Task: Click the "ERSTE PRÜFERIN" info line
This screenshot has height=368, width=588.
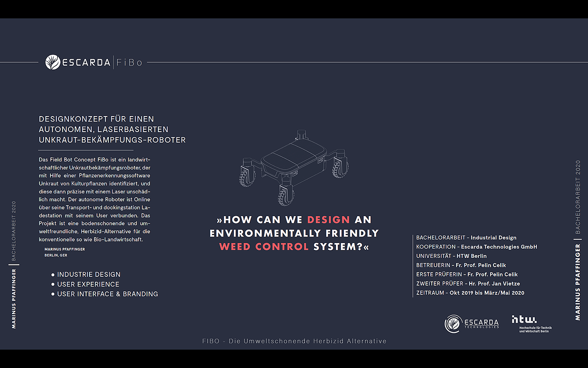Action: pos(467,275)
